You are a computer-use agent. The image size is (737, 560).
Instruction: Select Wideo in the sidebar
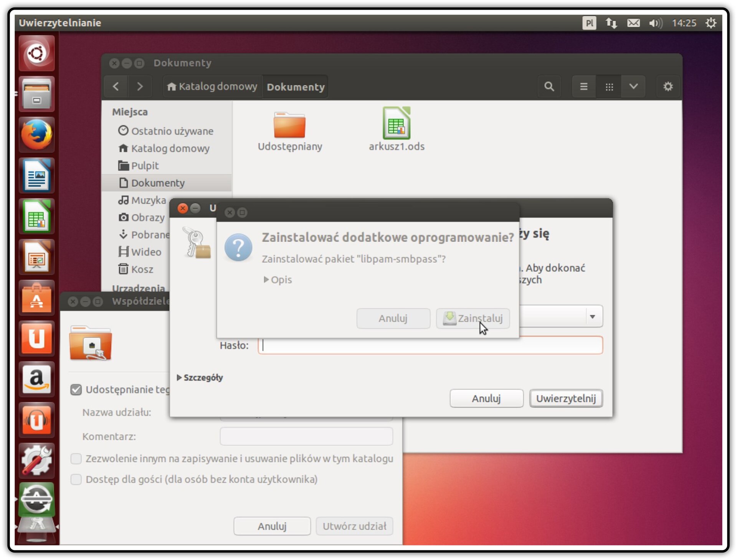[140, 252]
